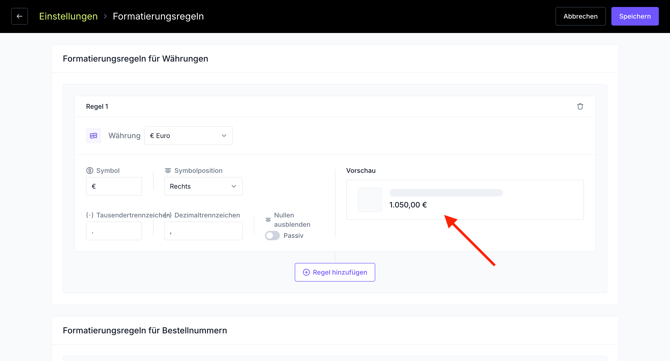This screenshot has width=670, height=361.
Task: Click the plus icon in Regel hinzufügen
Action: [306, 272]
